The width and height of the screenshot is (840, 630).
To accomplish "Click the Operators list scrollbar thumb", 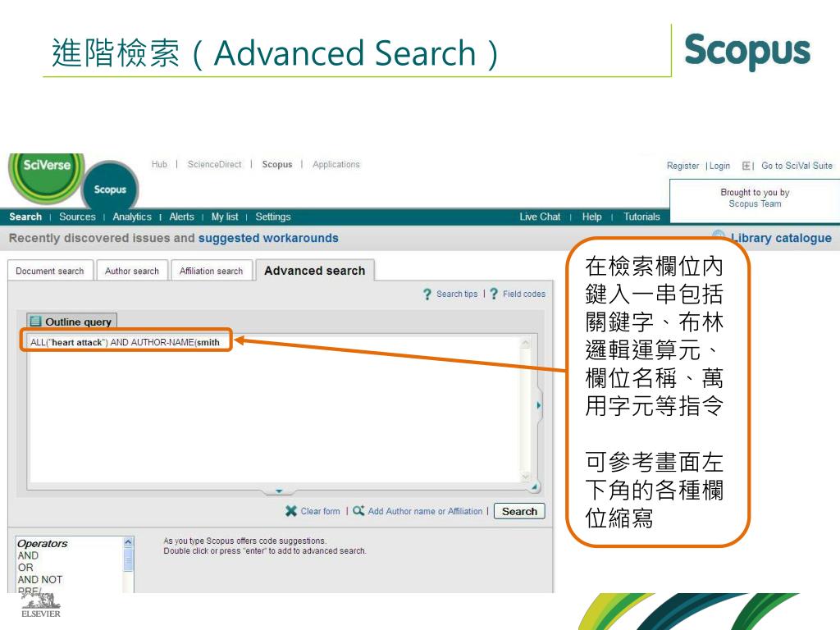I will [128, 559].
